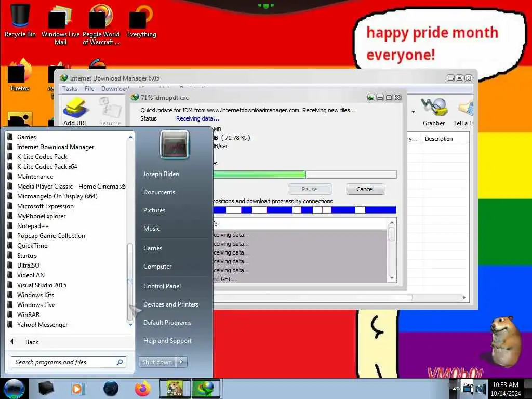Open Peggle World of Warcraft desktop icon

[x=101, y=24]
